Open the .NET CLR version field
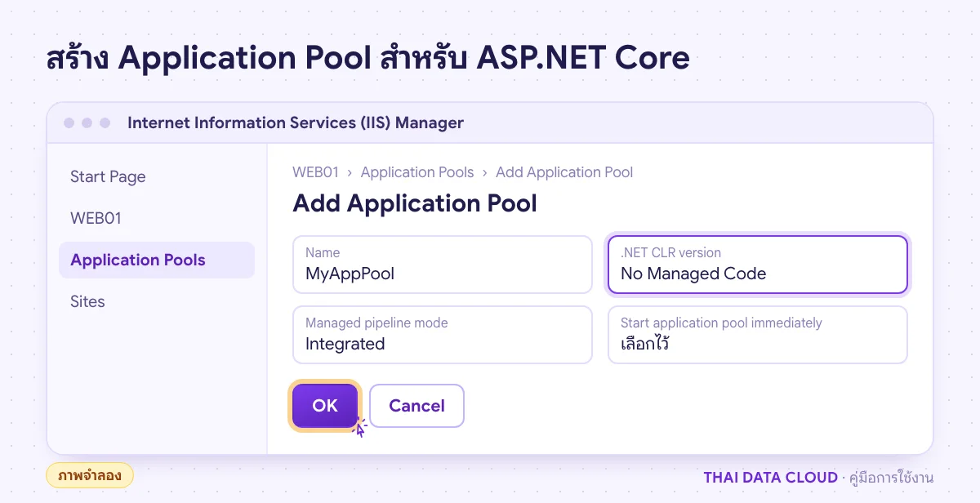This screenshot has width=980, height=503. tap(758, 265)
